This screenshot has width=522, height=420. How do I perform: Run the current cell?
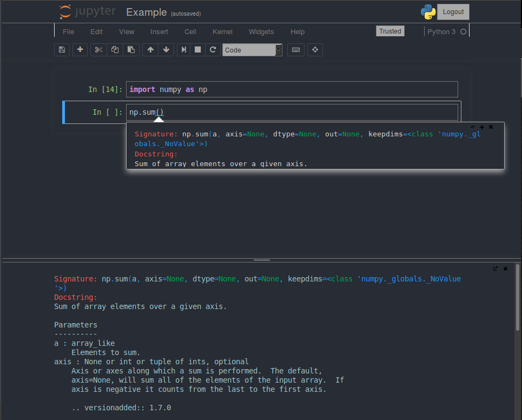[x=182, y=49]
